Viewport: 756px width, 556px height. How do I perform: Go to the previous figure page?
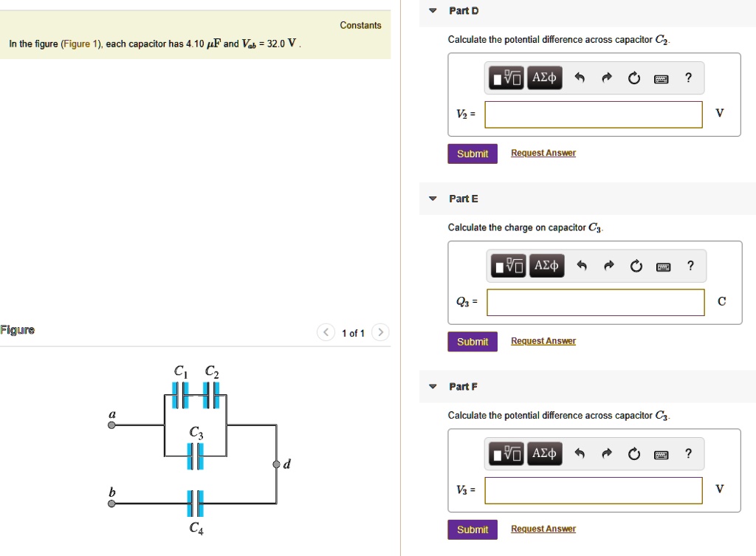pos(326,332)
